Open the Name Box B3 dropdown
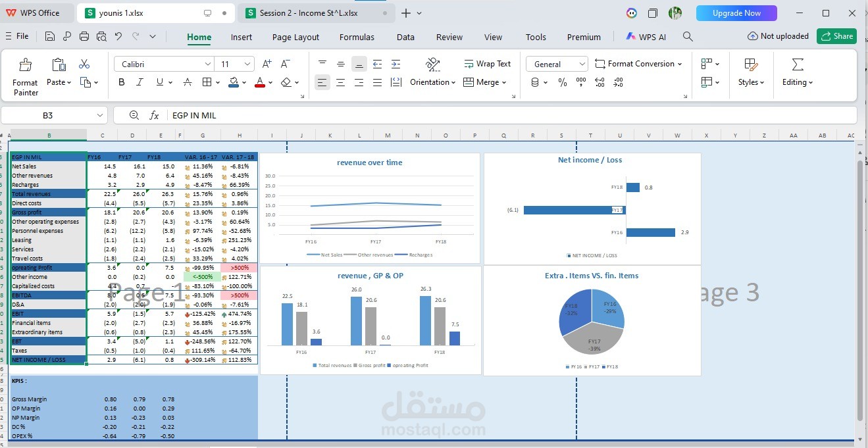868x448 pixels. click(x=100, y=115)
